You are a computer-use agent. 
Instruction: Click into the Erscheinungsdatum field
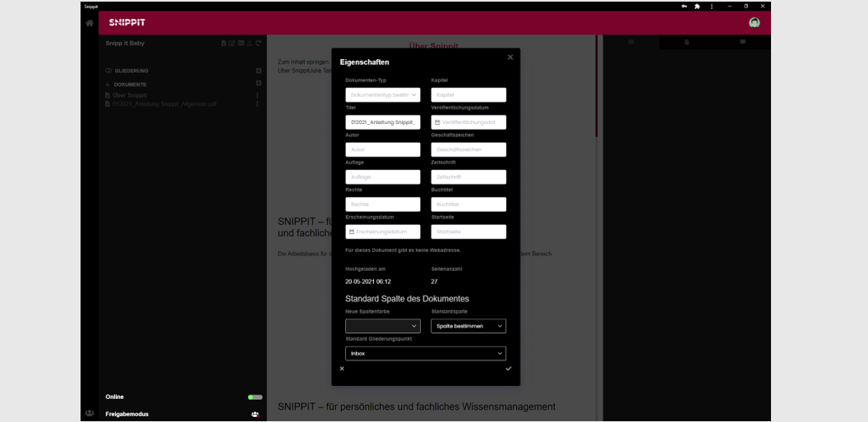(x=382, y=232)
